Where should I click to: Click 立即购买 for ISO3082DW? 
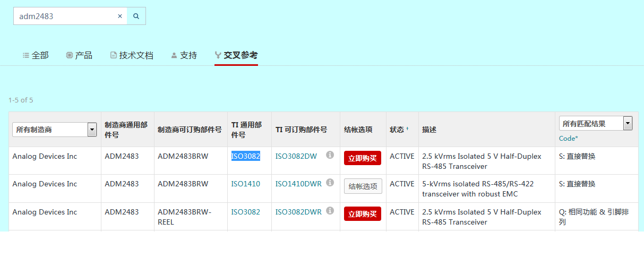point(363,158)
